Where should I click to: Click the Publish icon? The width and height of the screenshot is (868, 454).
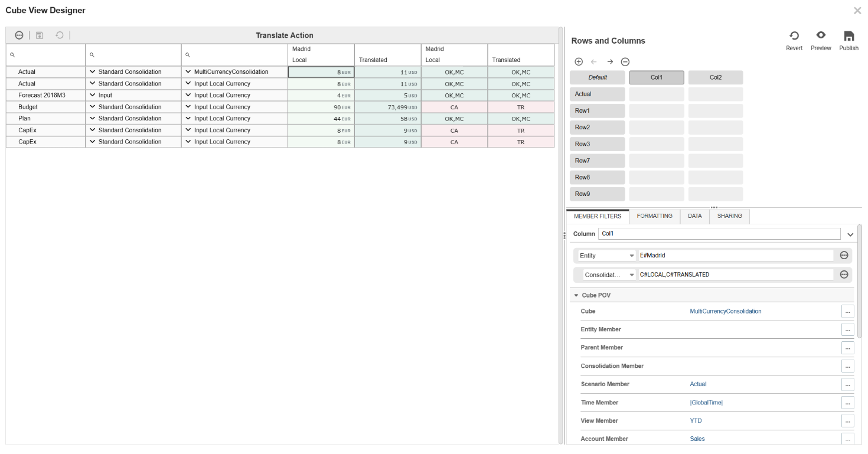tap(849, 35)
